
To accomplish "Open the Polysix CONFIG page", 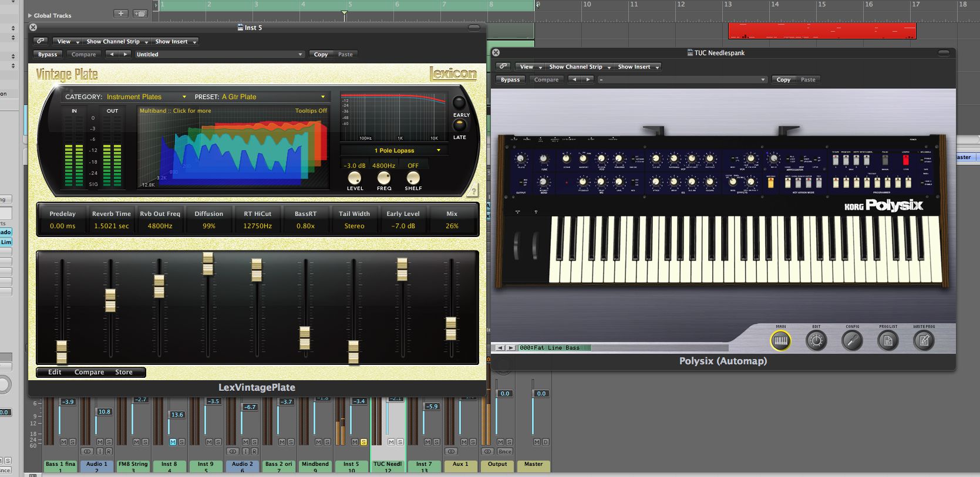I will click(x=852, y=340).
